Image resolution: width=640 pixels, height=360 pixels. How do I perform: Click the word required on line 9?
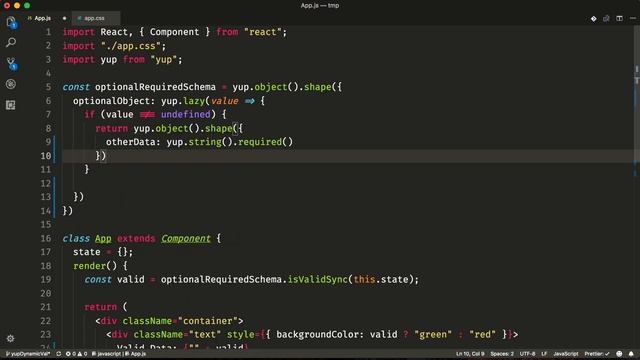pyautogui.click(x=260, y=142)
